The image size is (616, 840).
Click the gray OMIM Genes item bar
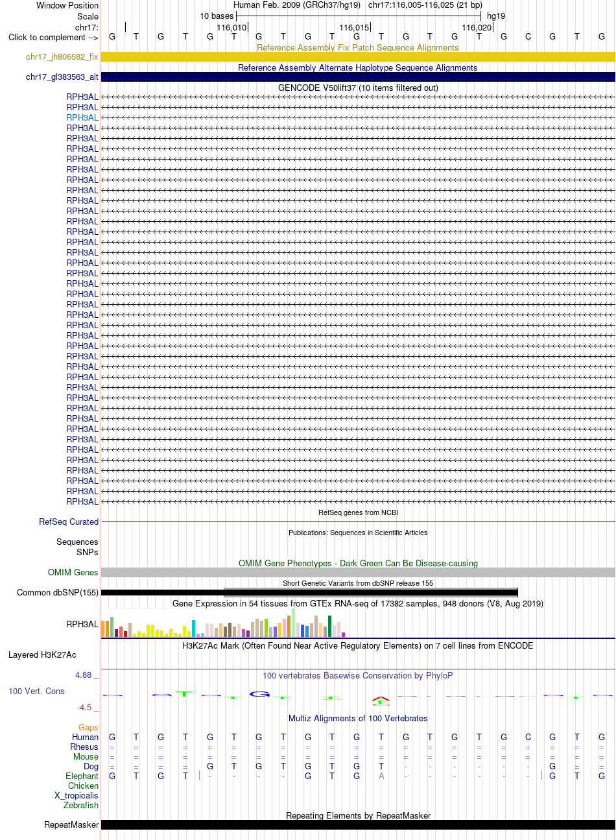pyautogui.click(x=358, y=572)
